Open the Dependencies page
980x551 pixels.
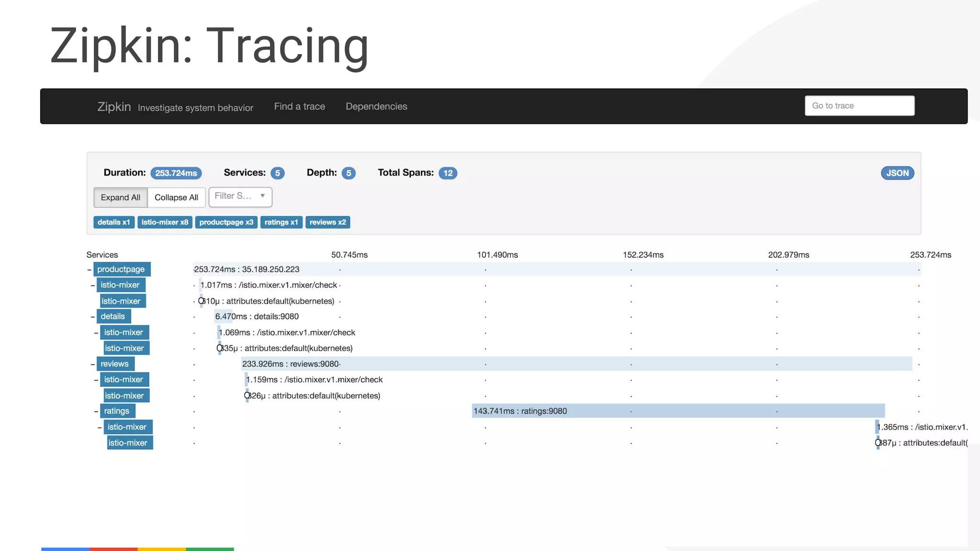coord(376,106)
